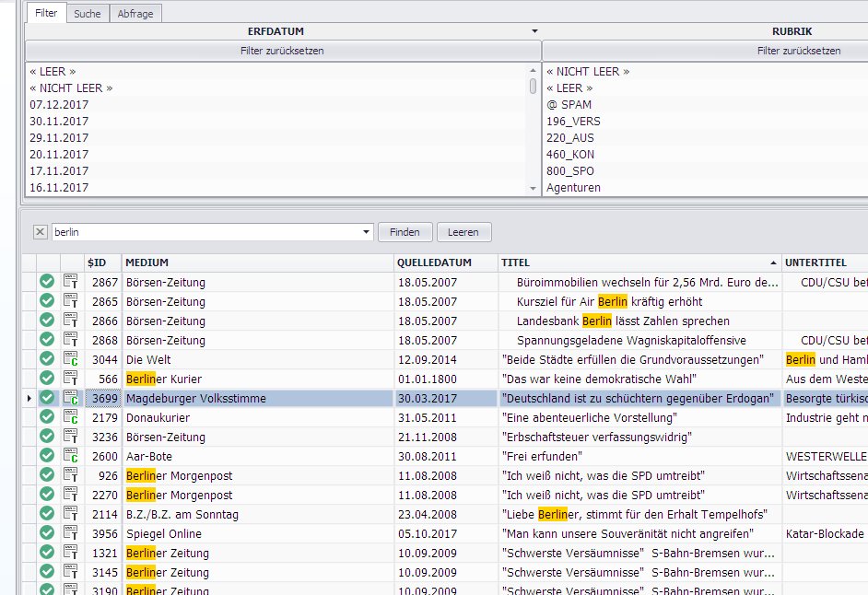
Task: Click the document type icon for Die Welt
Action: pyautogui.click(x=71, y=359)
